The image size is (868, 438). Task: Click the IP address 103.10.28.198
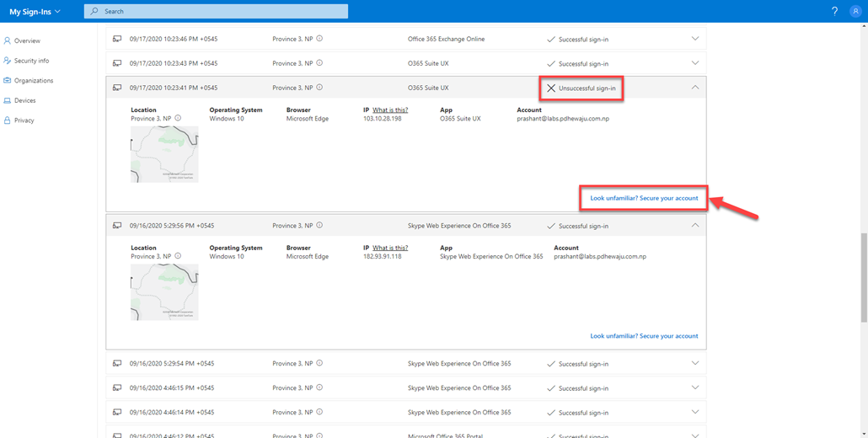pos(382,119)
